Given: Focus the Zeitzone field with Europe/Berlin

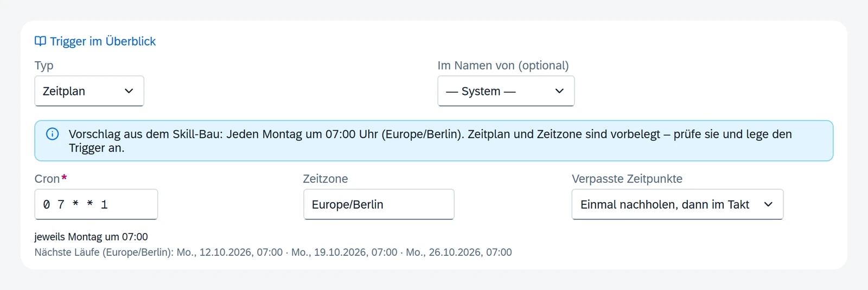Looking at the screenshot, I should pos(379,204).
